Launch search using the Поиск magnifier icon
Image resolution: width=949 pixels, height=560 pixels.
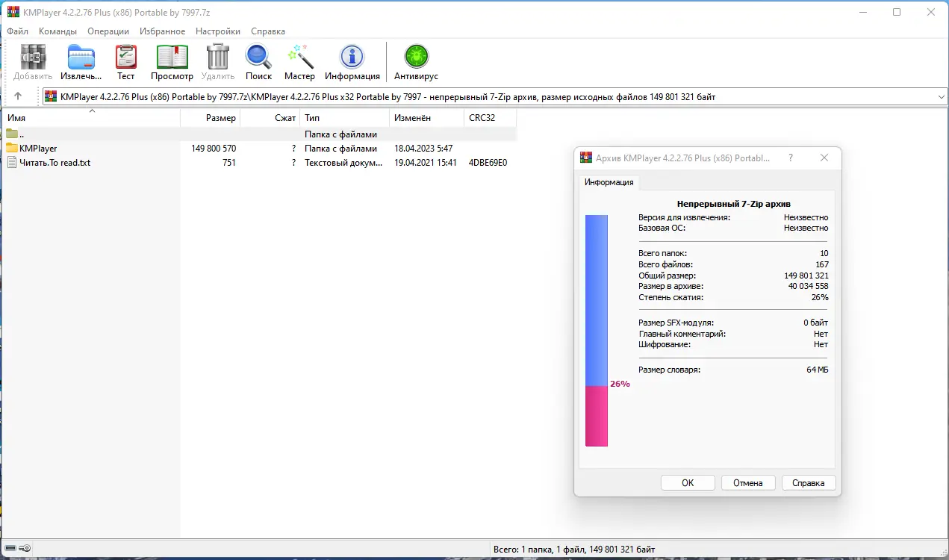(x=258, y=57)
